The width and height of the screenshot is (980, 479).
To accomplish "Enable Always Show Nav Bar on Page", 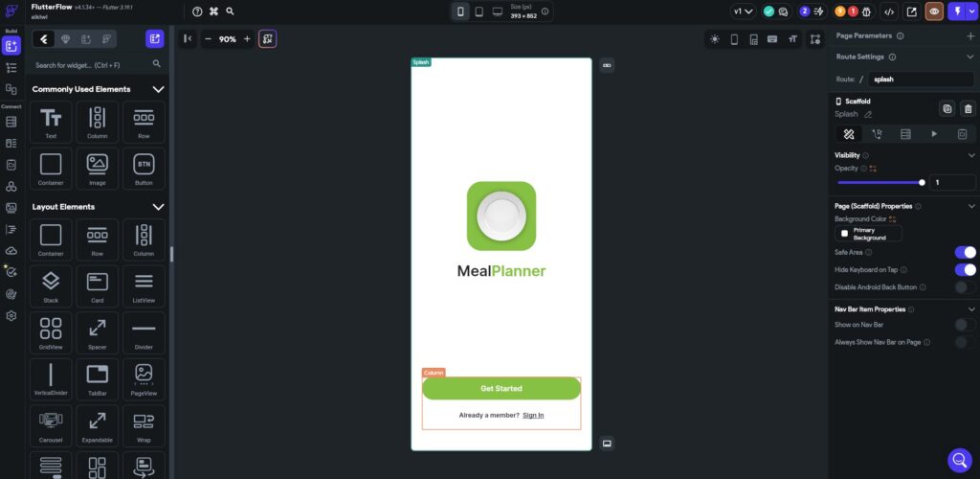I will click(x=965, y=342).
